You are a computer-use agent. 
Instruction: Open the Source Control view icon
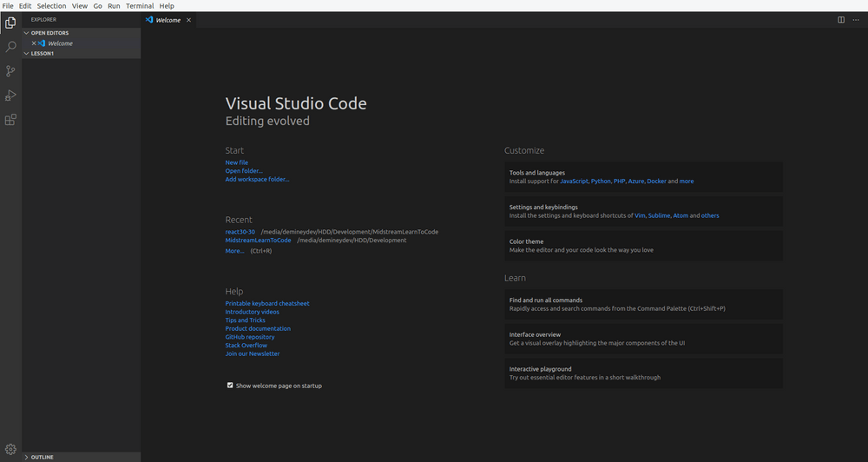click(x=10, y=71)
